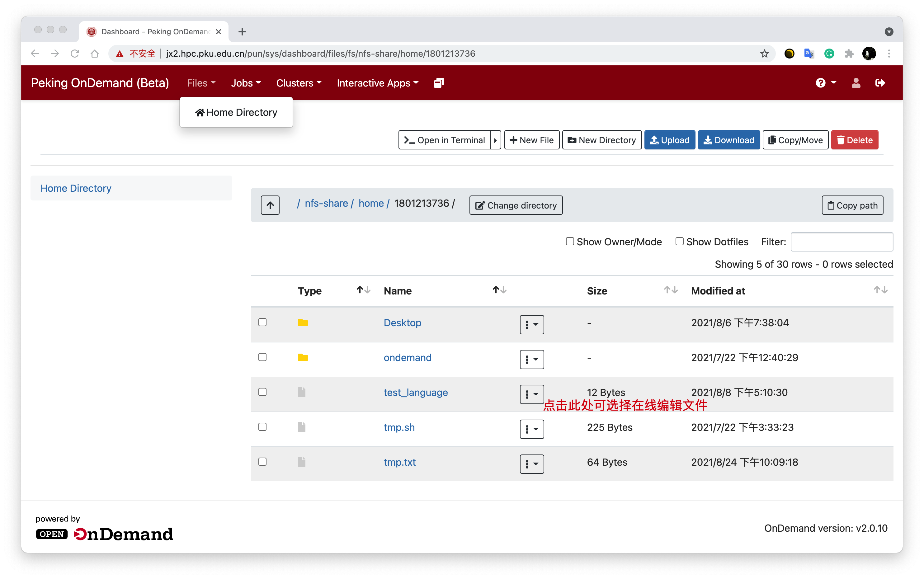
Task: Click the browser address bar URL
Action: 320,54
